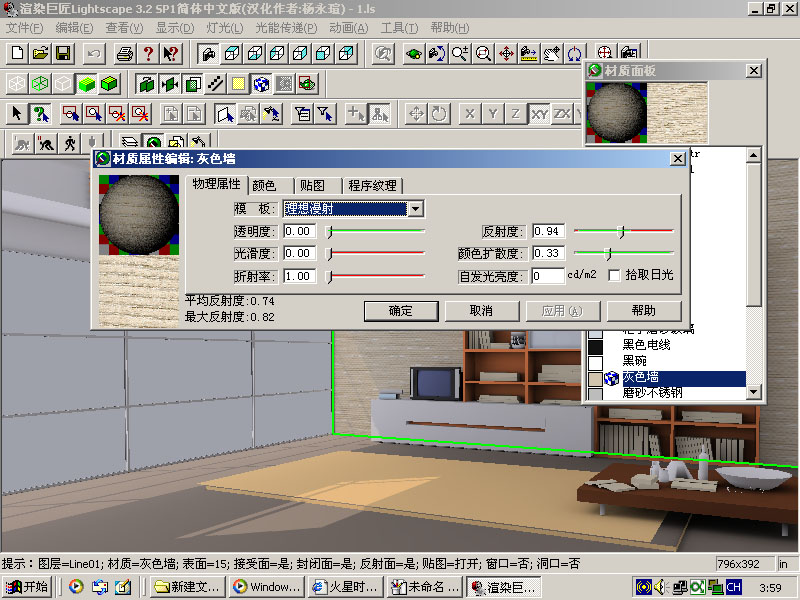Open the 光能传递(P) menu
This screenshot has width=800, height=600.
286,28
